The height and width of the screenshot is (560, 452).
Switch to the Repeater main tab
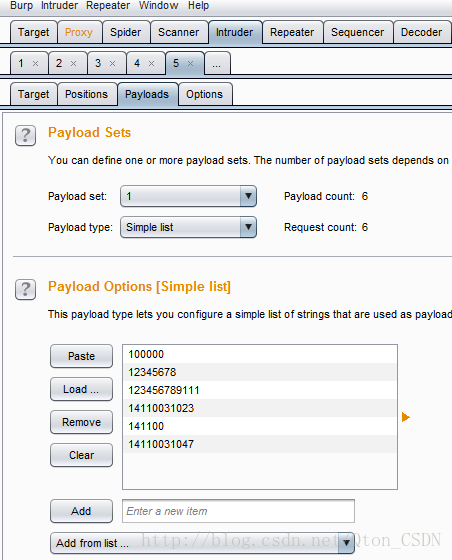coord(292,32)
